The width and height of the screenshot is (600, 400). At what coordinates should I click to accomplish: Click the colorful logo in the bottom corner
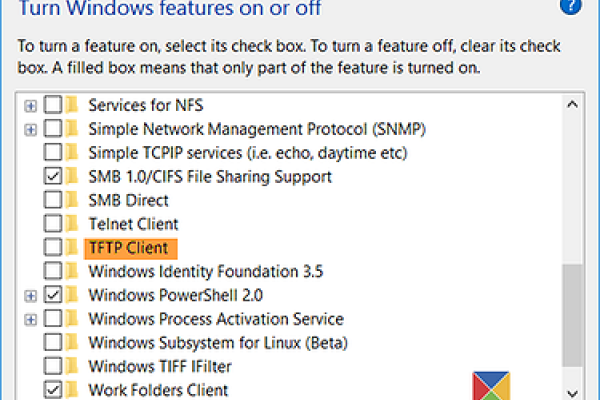point(490,385)
